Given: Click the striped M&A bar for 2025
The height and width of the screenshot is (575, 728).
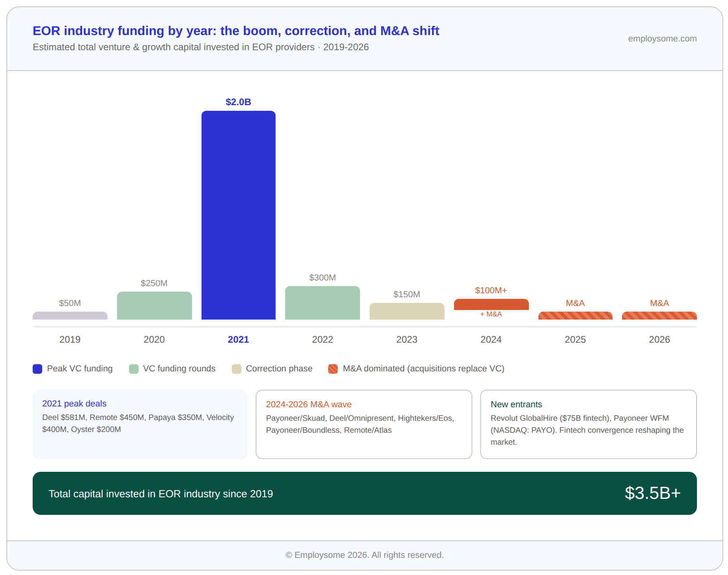Looking at the screenshot, I should (575, 315).
